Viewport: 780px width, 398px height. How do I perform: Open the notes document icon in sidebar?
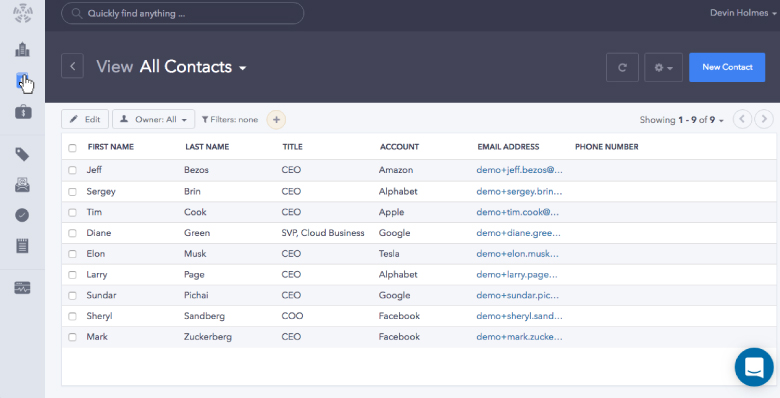click(x=22, y=245)
